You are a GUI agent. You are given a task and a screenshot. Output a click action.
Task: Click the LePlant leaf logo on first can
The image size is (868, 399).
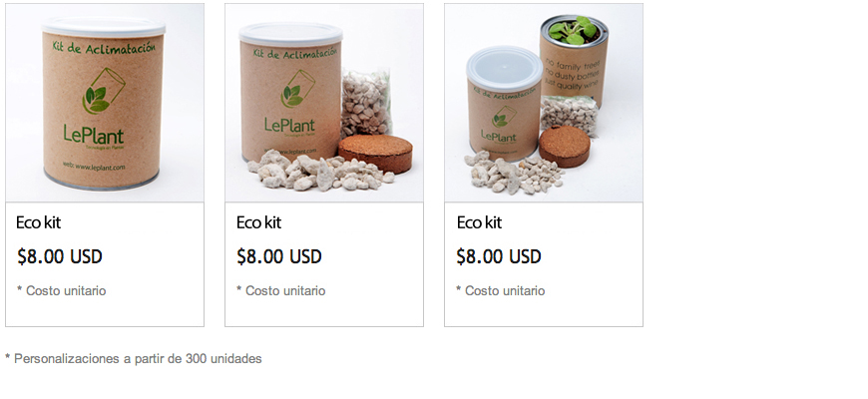click(x=104, y=91)
